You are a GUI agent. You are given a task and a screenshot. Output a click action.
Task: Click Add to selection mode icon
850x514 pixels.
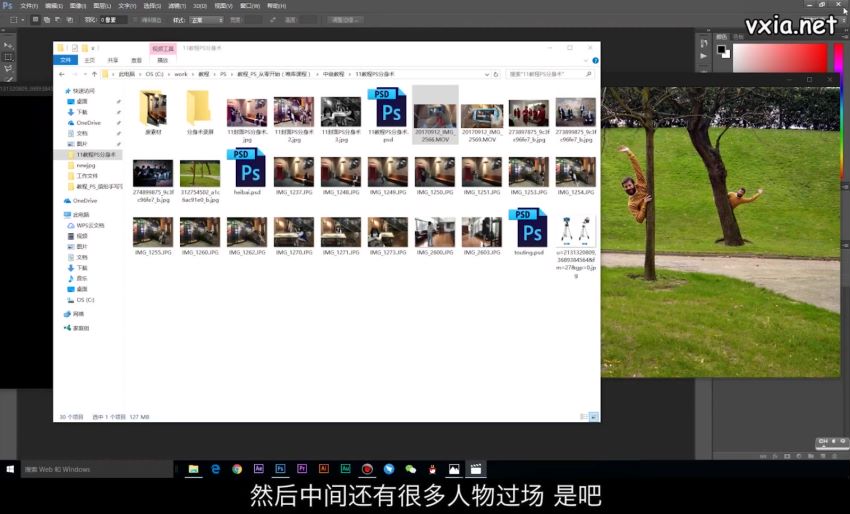(x=47, y=20)
